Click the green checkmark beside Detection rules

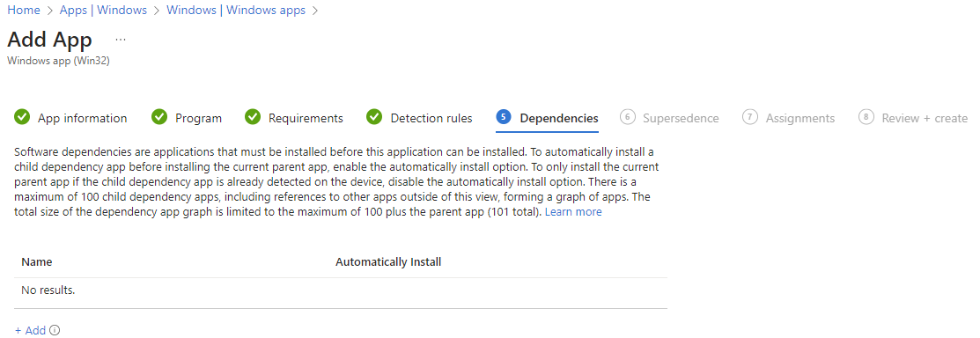click(373, 117)
